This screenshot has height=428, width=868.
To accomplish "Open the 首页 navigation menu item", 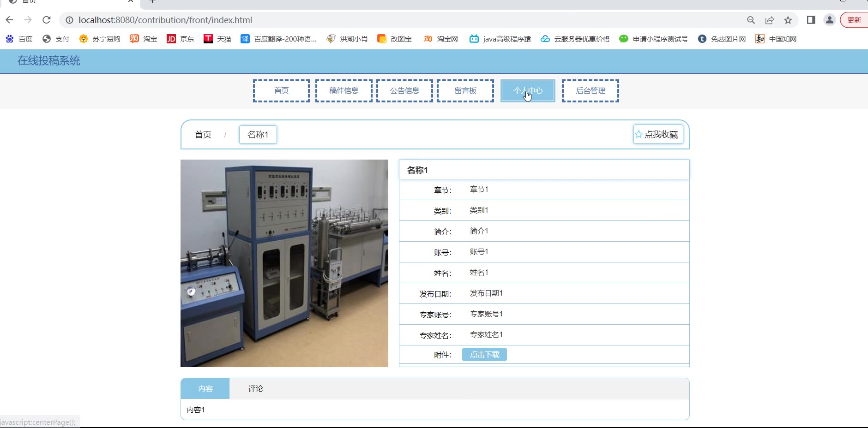I will [x=281, y=91].
